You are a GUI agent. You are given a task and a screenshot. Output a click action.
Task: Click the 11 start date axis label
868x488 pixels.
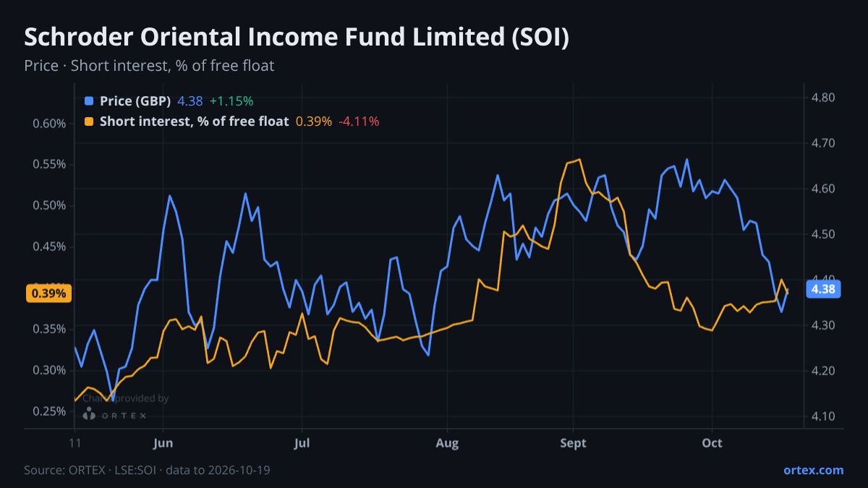click(75, 443)
